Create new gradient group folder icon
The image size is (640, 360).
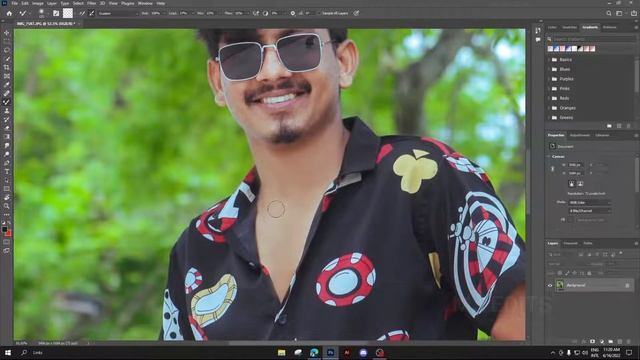click(x=609, y=126)
